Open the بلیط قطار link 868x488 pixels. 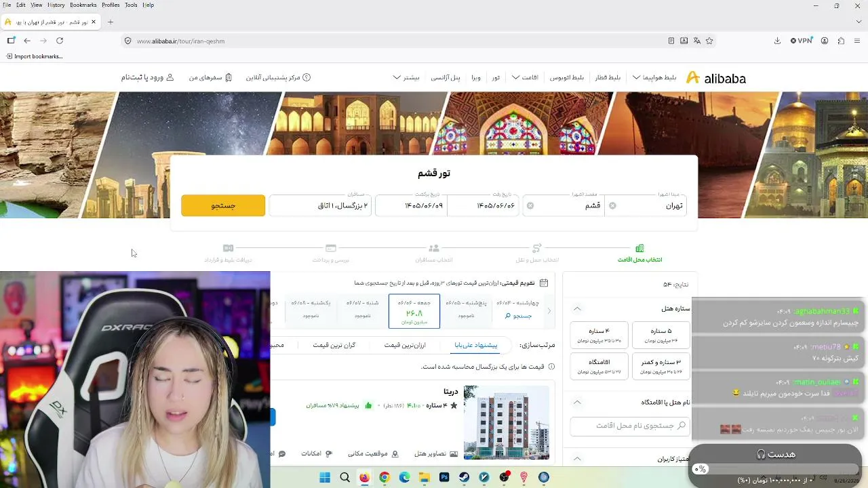[608, 78]
